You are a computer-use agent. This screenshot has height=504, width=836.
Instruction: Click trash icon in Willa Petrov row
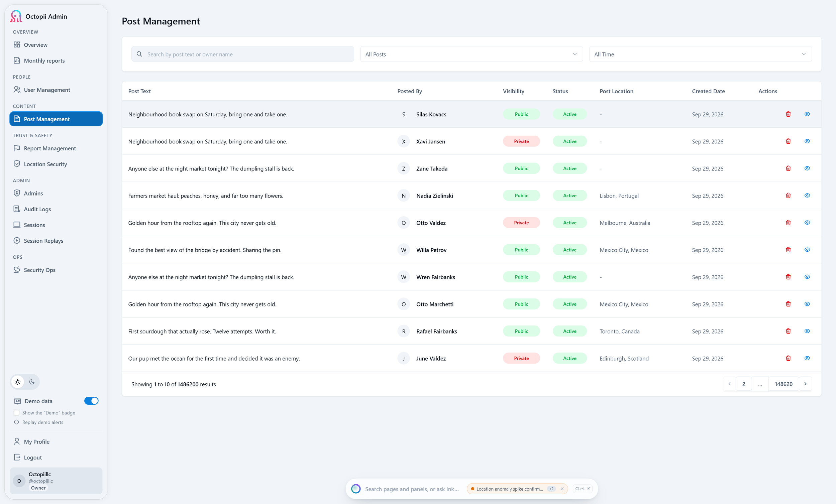click(788, 250)
